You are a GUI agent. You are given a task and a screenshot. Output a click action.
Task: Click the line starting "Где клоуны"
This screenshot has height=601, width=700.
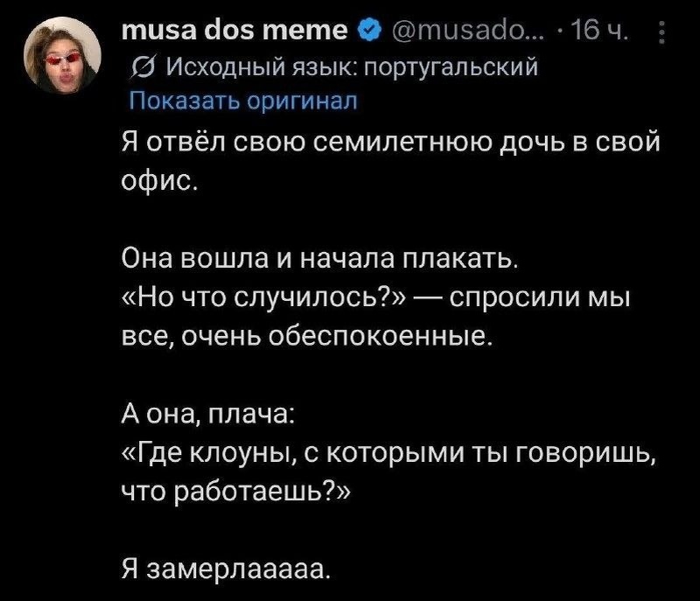point(389,454)
